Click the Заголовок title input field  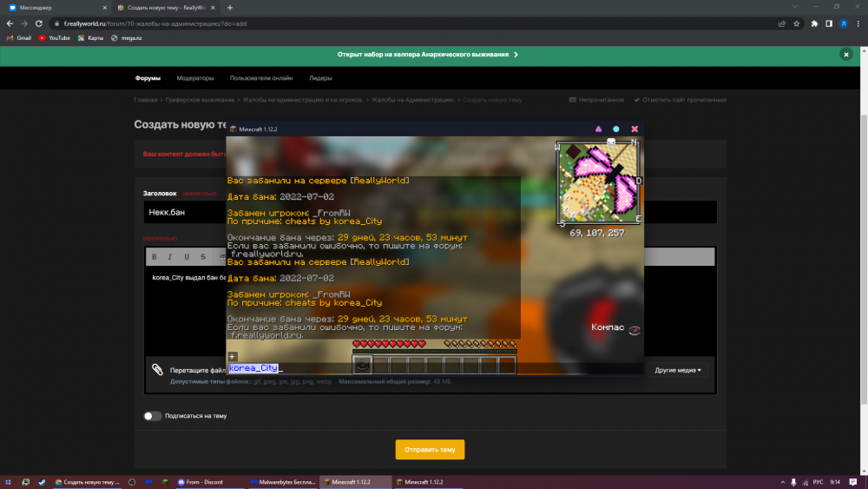(x=431, y=212)
